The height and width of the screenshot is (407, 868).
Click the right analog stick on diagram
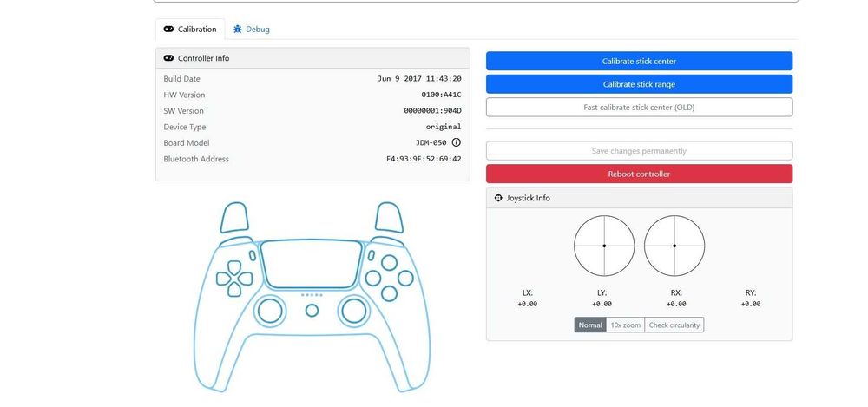tap(354, 311)
